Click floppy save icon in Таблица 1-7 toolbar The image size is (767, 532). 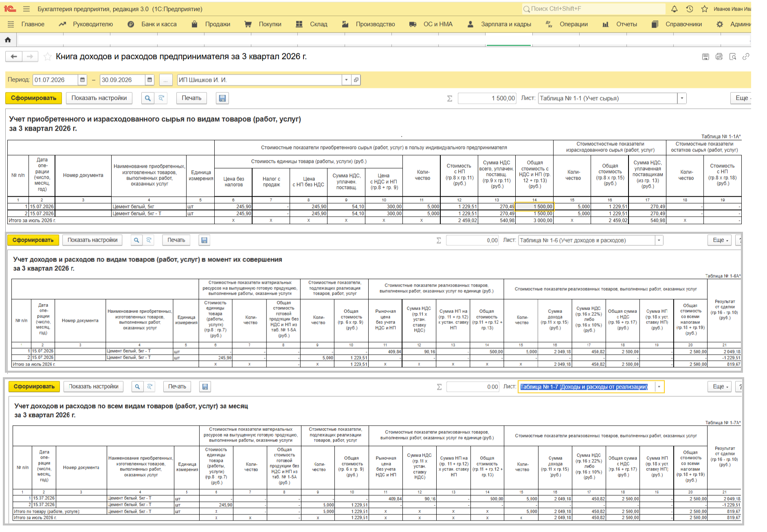[205, 387]
